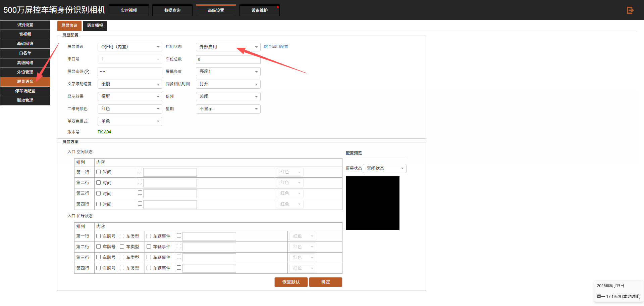The image size is (644, 306).
Task: Open 识别设置 in the sidebar
Action: point(25,25)
